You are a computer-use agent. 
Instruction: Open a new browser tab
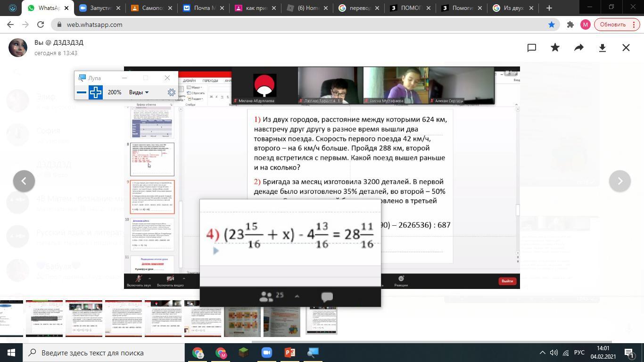click(x=549, y=8)
